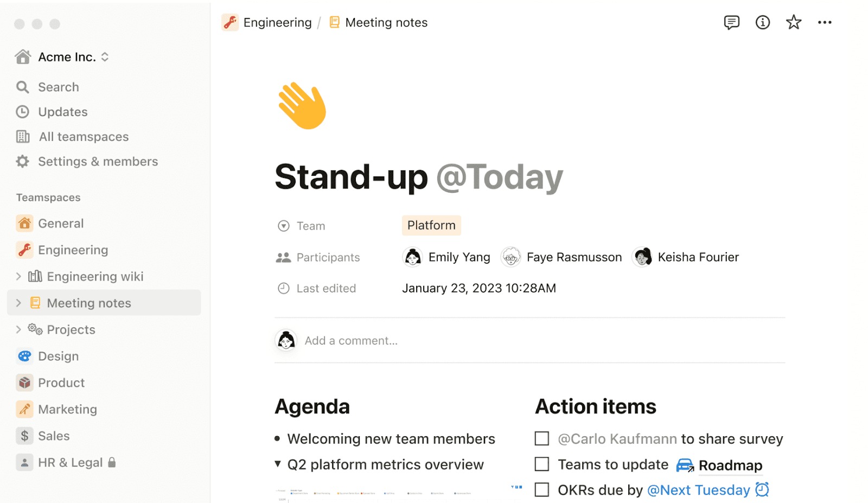The image size is (868, 503).
Task: Tick the Teams to update Roadmap checkbox
Action: (542, 464)
